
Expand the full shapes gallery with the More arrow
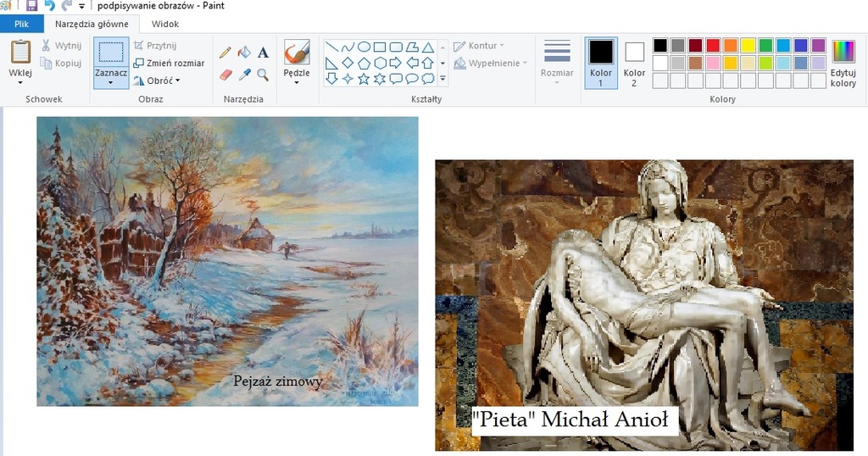click(442, 79)
